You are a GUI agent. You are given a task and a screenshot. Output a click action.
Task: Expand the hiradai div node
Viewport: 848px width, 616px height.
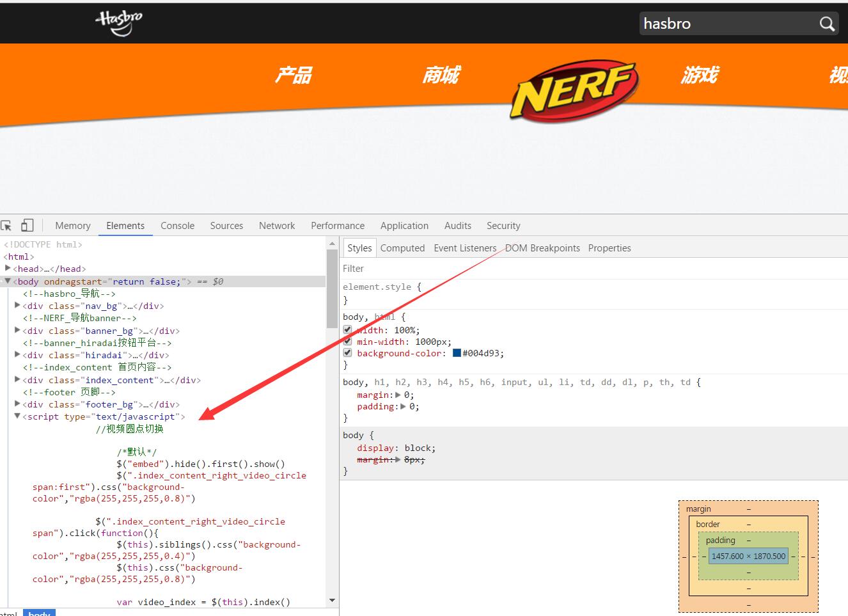tap(17, 355)
